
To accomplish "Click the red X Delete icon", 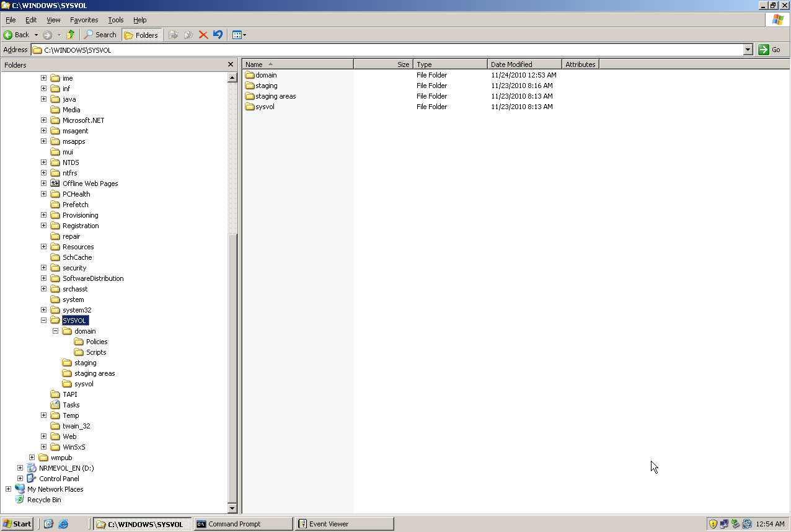I will coord(203,35).
